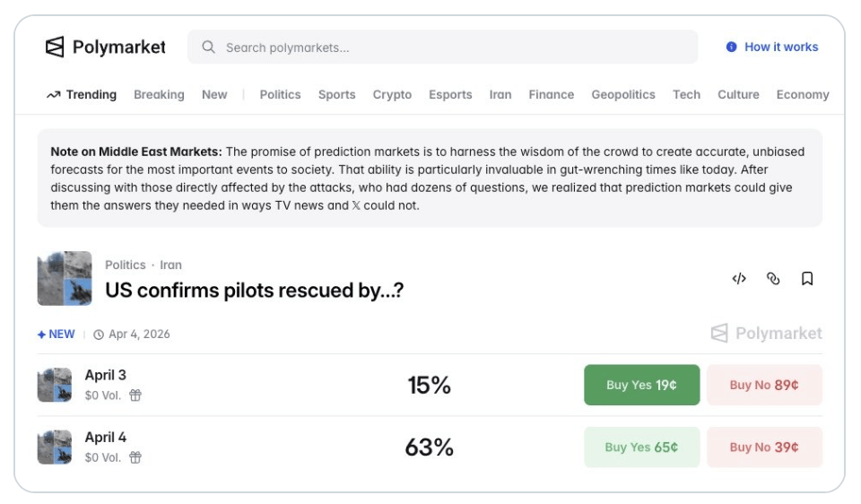Click the Polymarket logo icon
Image resolution: width=861 pixels, height=504 pixels.
(x=56, y=48)
